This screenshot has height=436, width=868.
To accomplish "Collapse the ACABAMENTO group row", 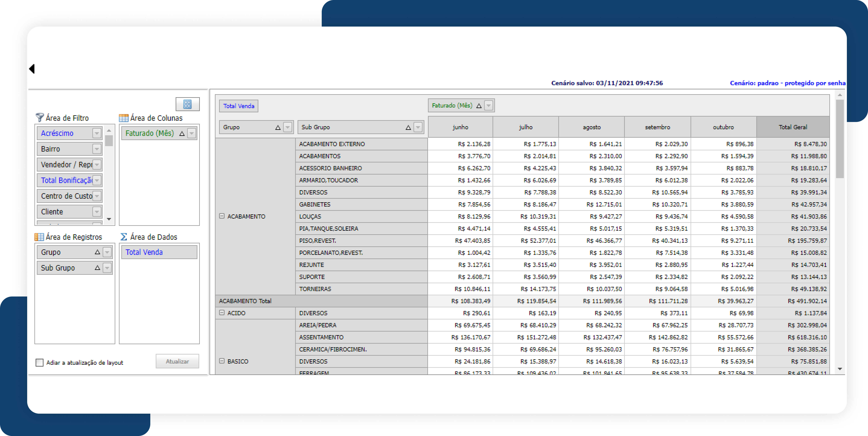I will 222,216.
